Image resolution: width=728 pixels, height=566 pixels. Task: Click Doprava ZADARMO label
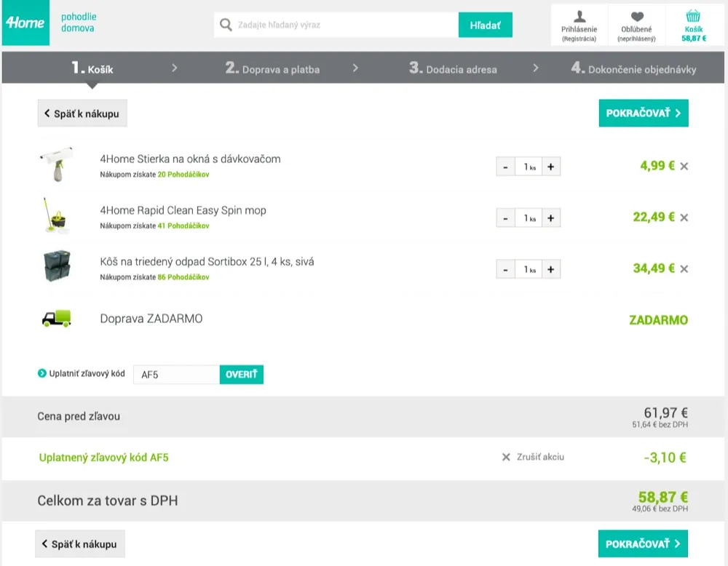[151, 319]
